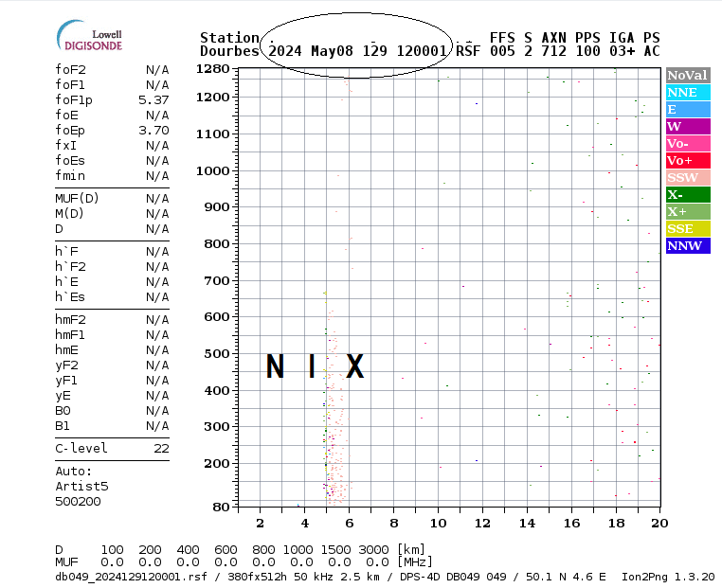The width and height of the screenshot is (722, 588).
Task: Select the E blue legend entry
Action: pos(687,110)
